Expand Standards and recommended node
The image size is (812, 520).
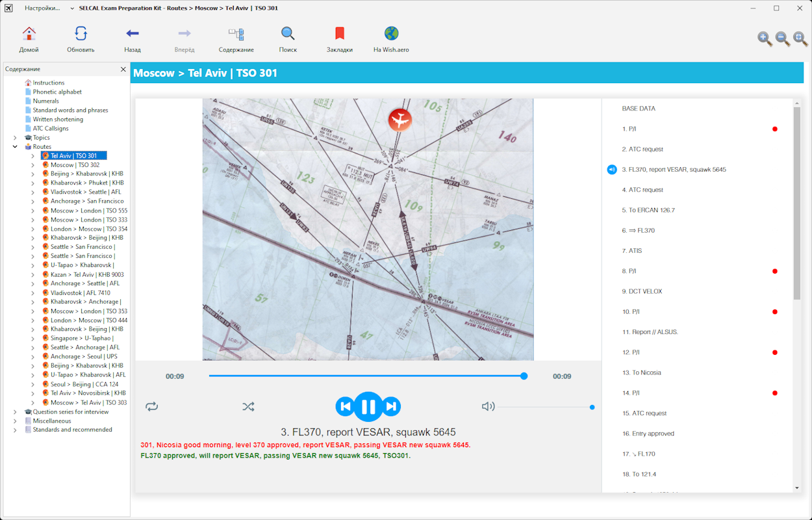(15, 430)
